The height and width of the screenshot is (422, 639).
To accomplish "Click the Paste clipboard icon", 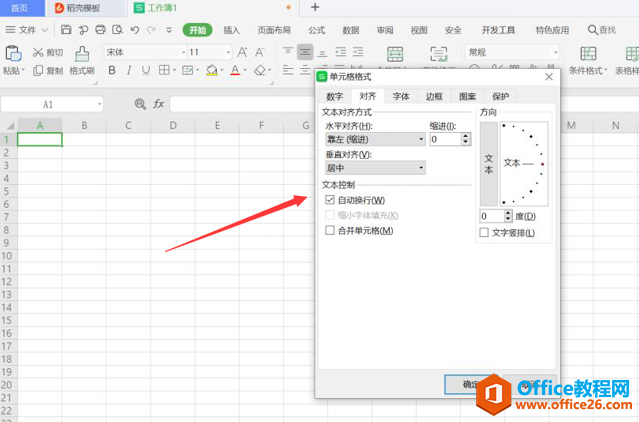I will tap(13, 53).
